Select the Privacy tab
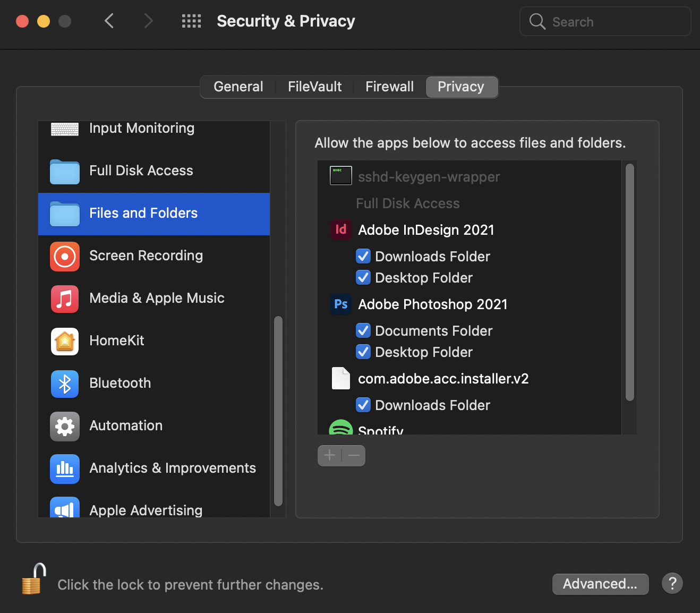Viewport: 700px width, 613px height. [x=461, y=87]
